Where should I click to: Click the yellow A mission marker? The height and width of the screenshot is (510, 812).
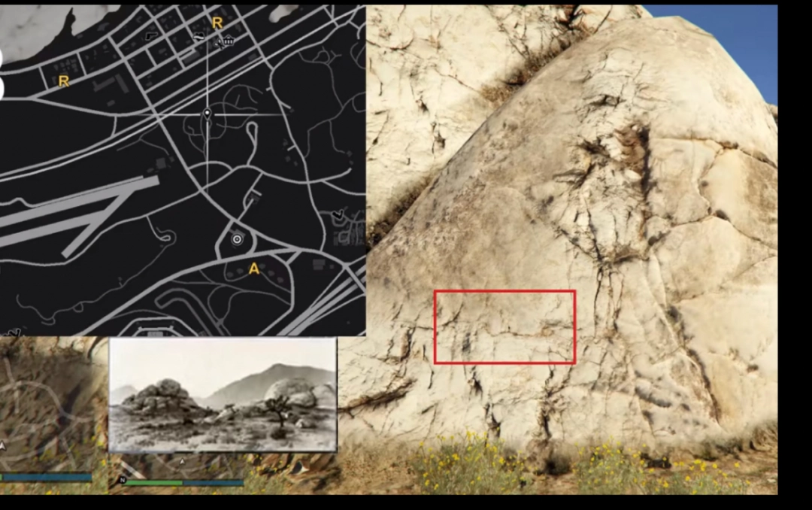pos(253,269)
